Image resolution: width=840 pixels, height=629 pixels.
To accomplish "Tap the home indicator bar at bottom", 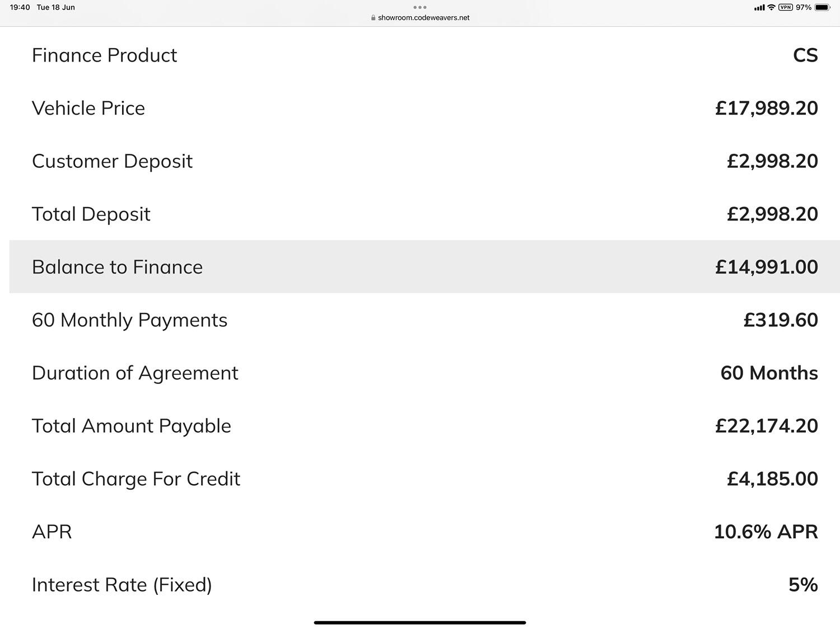I will [420, 622].
